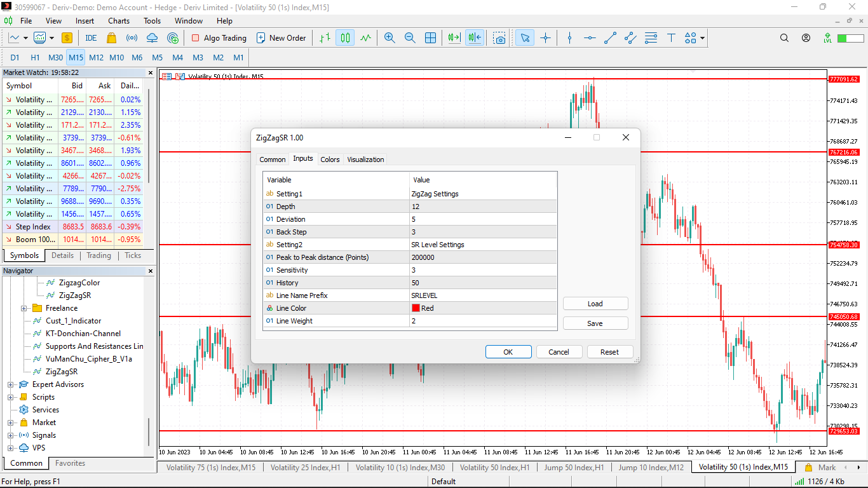Image resolution: width=868 pixels, height=488 pixels.
Task: Click the dollar sign trading icon
Action: [67, 38]
